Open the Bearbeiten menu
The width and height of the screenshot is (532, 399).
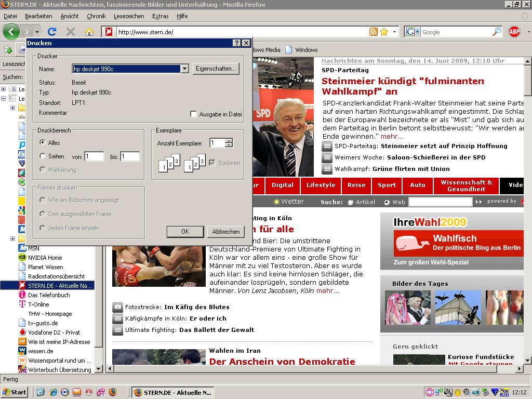(38, 16)
